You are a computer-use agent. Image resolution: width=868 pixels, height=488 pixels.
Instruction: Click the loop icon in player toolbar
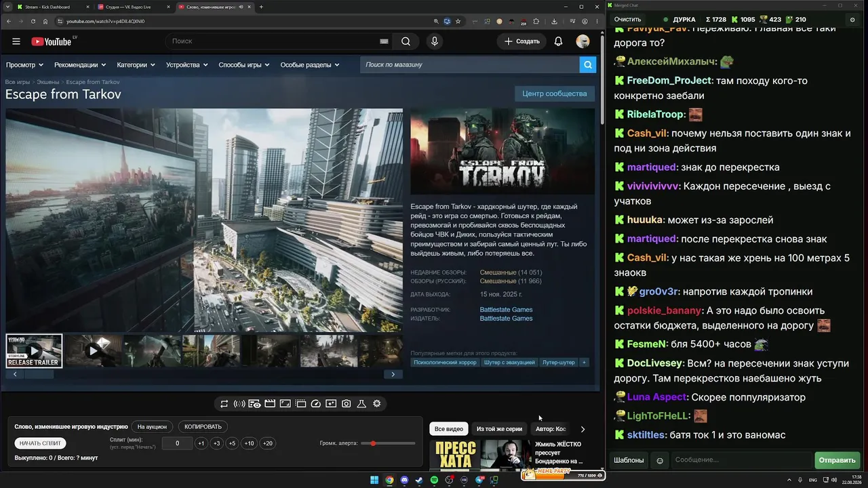(x=224, y=404)
